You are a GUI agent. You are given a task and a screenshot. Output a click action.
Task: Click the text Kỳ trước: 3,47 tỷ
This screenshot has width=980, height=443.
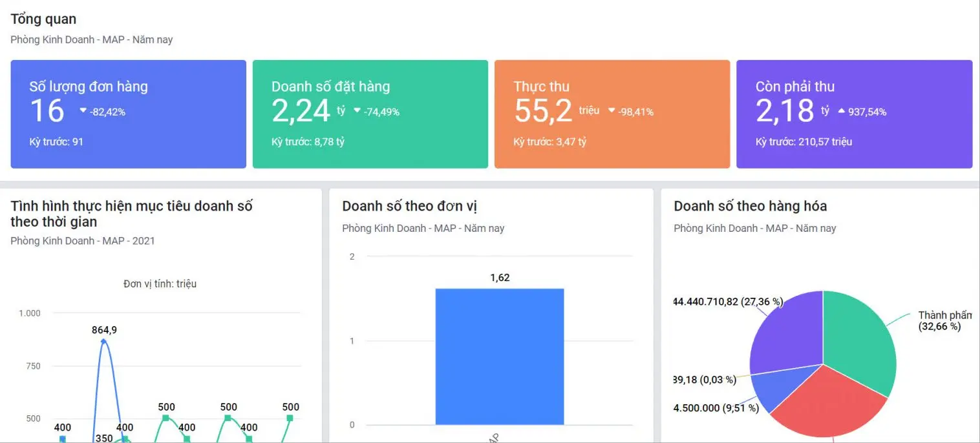550,141
